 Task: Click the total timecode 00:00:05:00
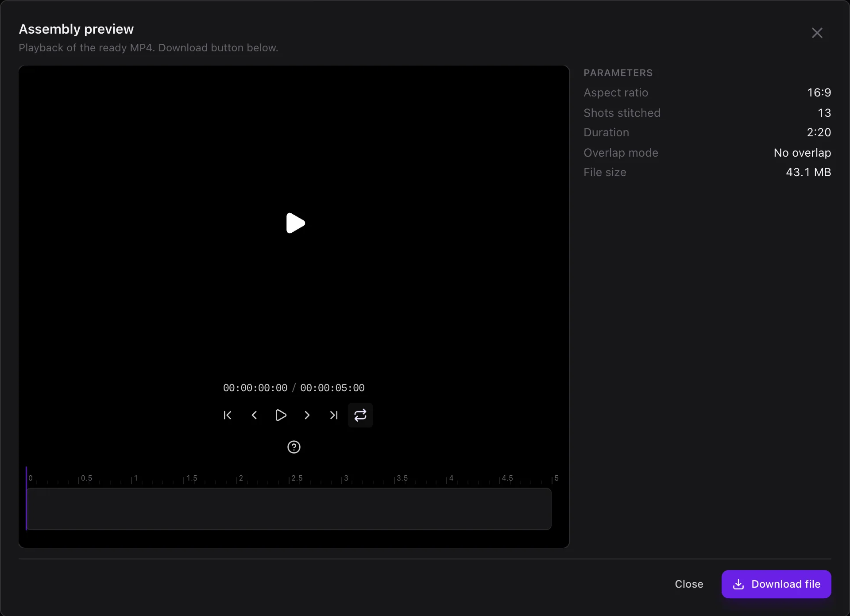[332, 388]
